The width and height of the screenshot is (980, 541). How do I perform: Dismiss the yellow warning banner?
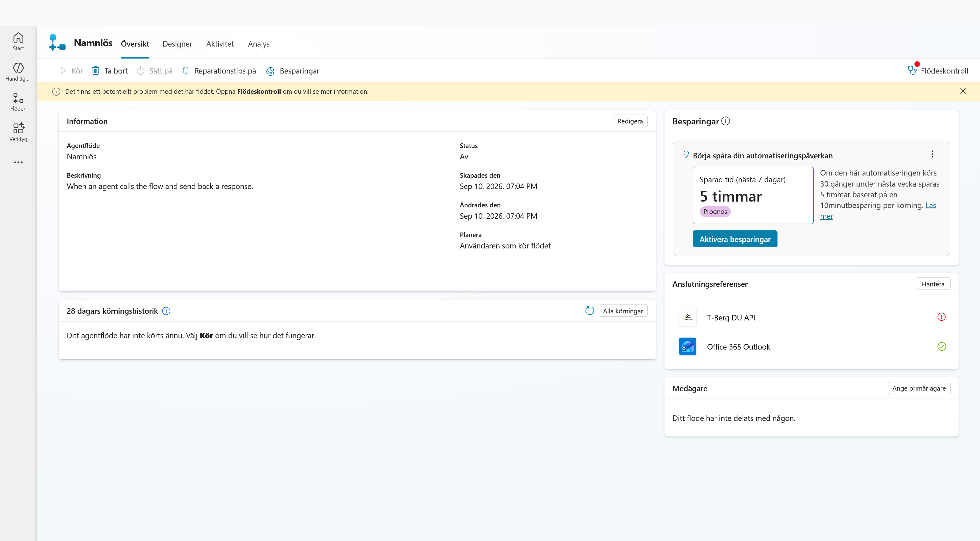[x=963, y=91]
